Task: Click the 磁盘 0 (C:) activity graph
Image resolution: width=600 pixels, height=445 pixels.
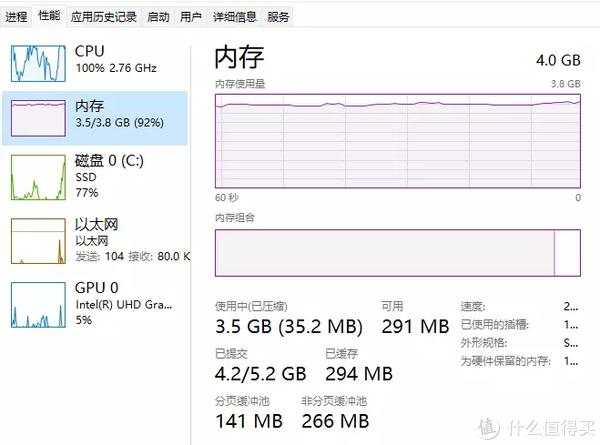Action: click(38, 177)
